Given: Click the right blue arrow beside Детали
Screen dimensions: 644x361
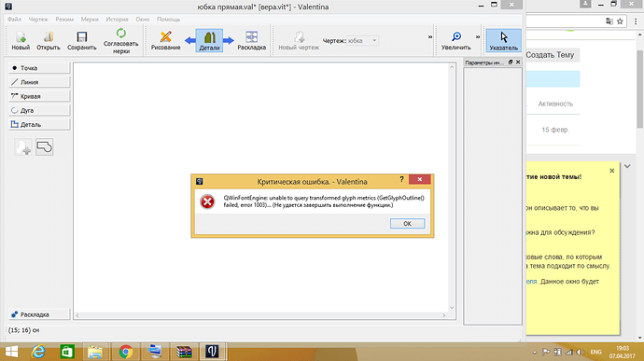Looking at the screenshot, I should click(x=229, y=40).
